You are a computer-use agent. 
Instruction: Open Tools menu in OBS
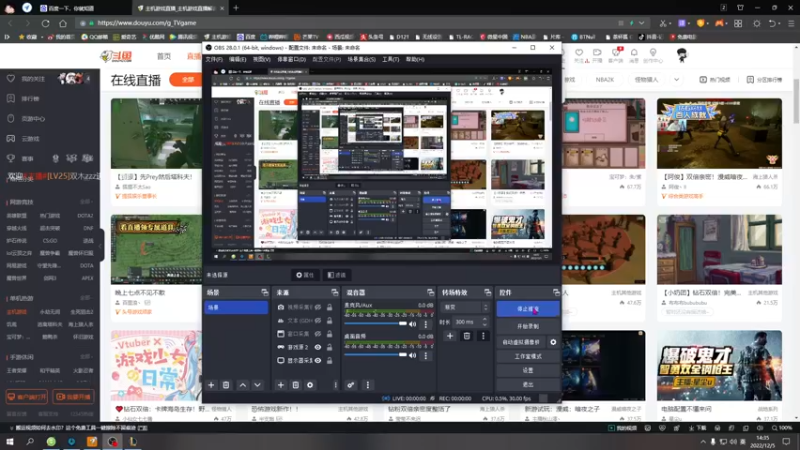[x=390, y=59]
